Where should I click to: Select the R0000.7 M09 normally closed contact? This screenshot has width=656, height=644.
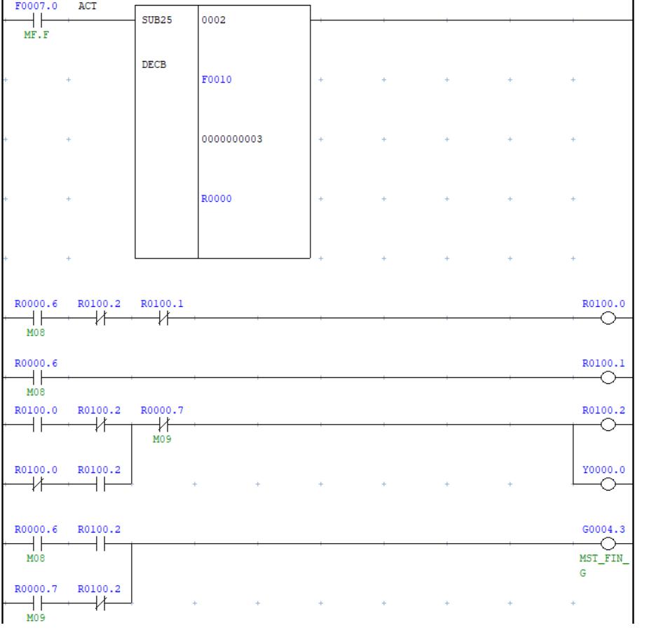click(162, 425)
